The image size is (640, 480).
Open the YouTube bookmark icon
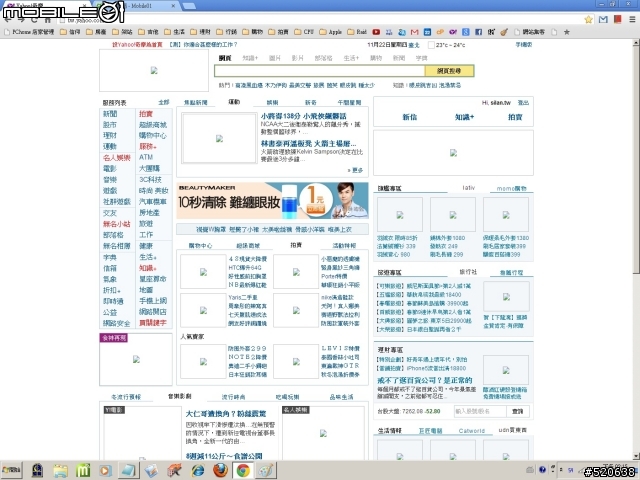(376, 32)
